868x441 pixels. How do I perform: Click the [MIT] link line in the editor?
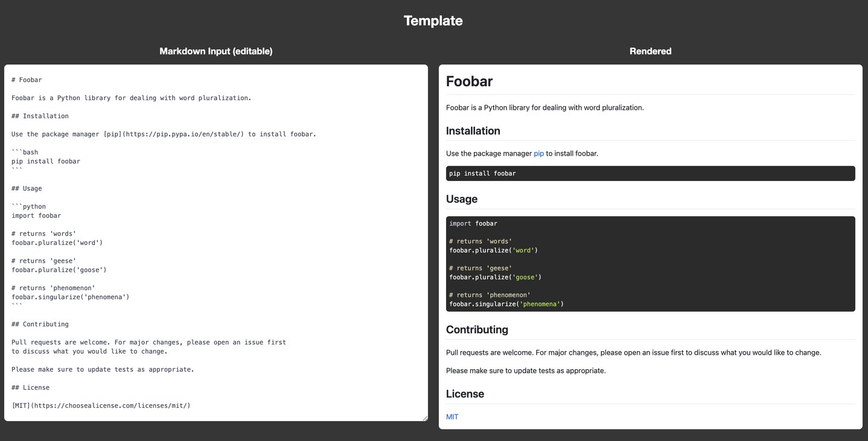pos(100,405)
